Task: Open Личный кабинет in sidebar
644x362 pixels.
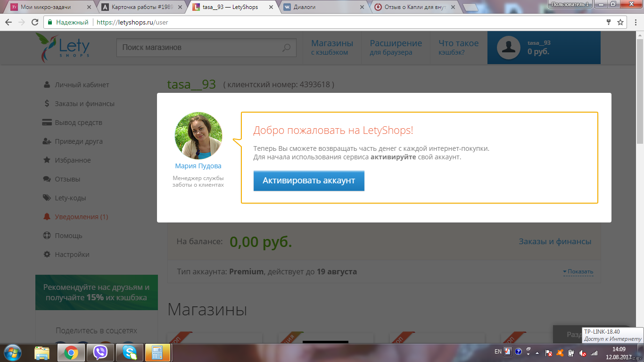Action: coord(82,85)
